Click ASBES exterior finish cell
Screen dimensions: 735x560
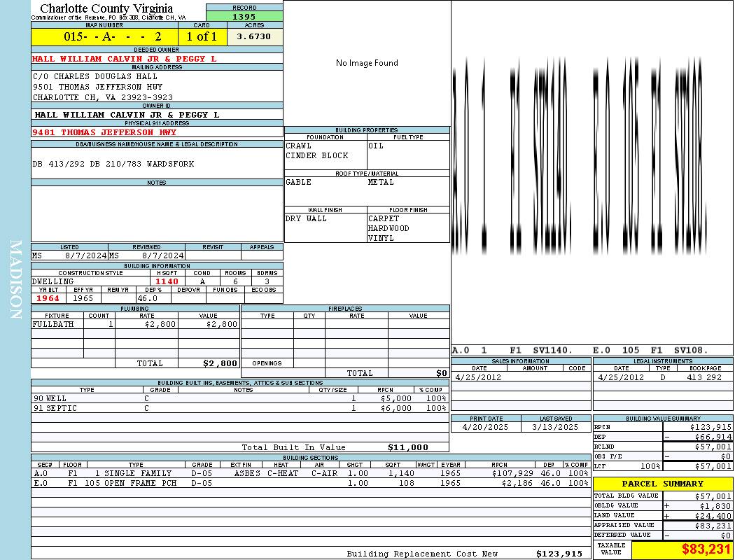point(247,474)
